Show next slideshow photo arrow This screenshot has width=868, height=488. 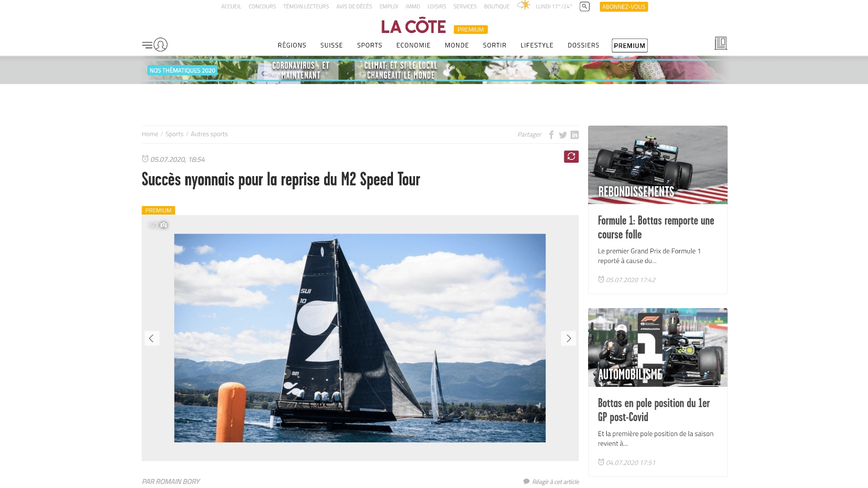[568, 338]
